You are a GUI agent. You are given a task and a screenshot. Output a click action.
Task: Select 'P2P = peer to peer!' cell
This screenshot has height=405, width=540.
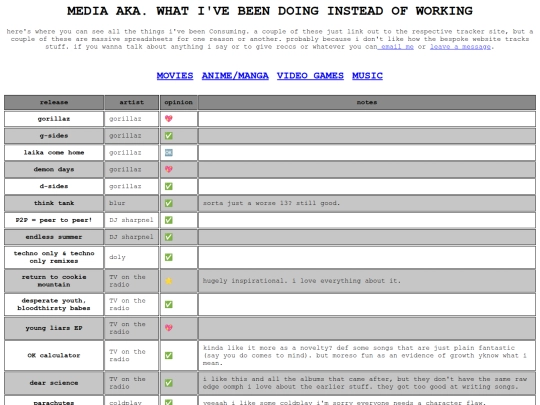point(54,220)
